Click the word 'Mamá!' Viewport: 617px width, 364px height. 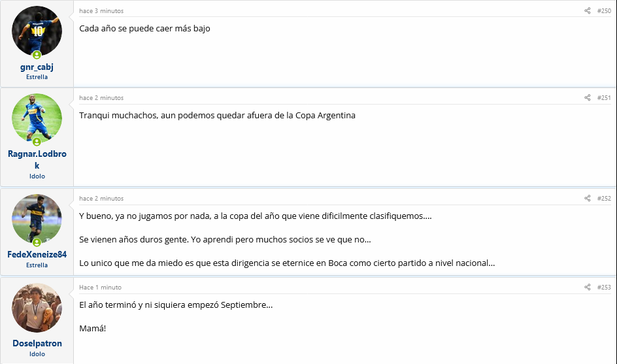92,328
